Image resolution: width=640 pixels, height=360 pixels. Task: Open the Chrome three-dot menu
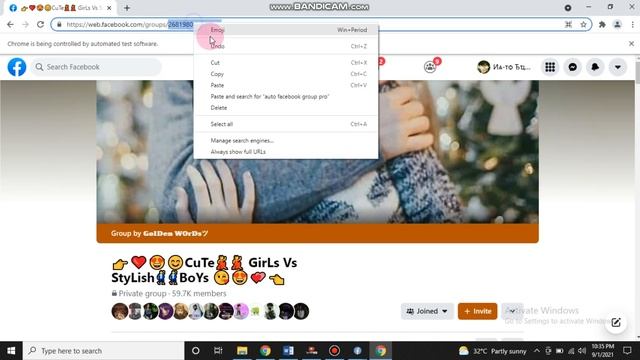(x=632, y=24)
